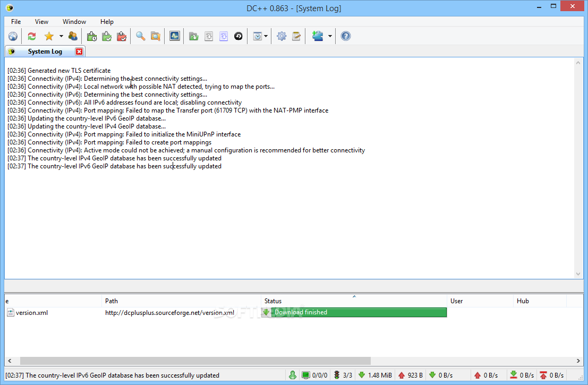Click the 'Active mode could not be achieved' line
Screen dimensions: 588x385
coord(186,150)
